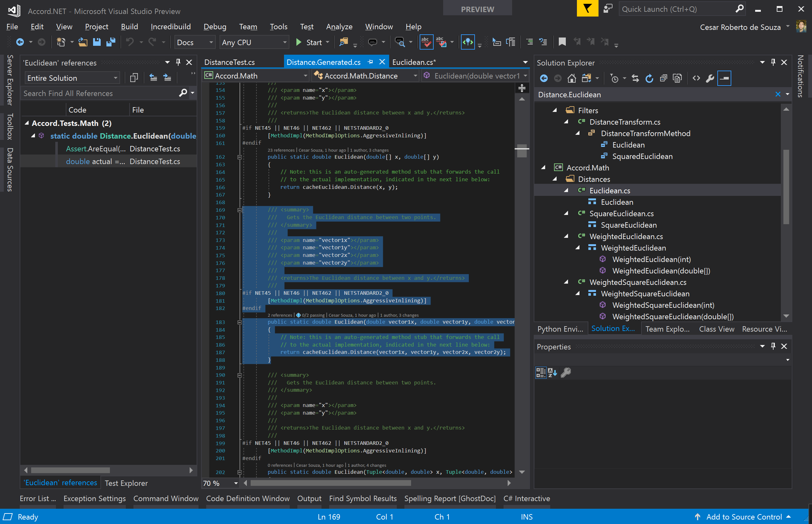This screenshot has width=812, height=524.
Task: Click the references panel horizontal scrollbar thumb
Action: [70, 470]
